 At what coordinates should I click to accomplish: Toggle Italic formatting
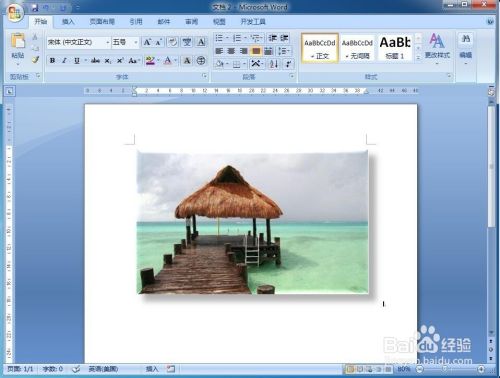(64, 61)
